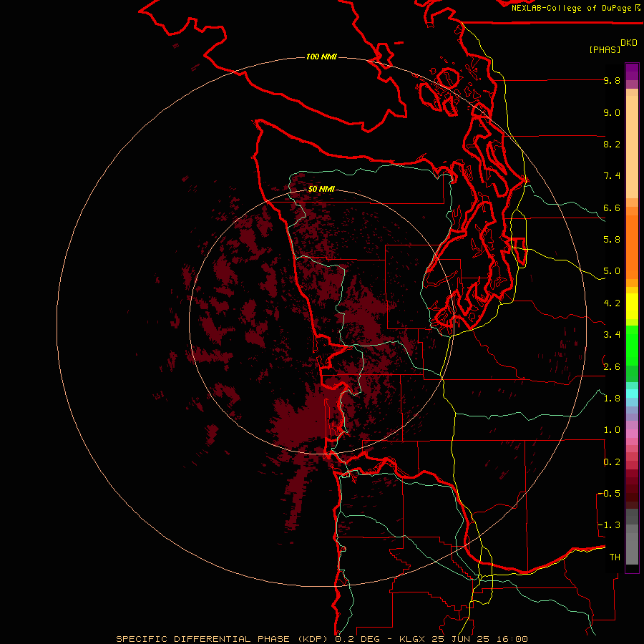
Task: Click the 8.2 value on color scale
Action: click(x=612, y=144)
